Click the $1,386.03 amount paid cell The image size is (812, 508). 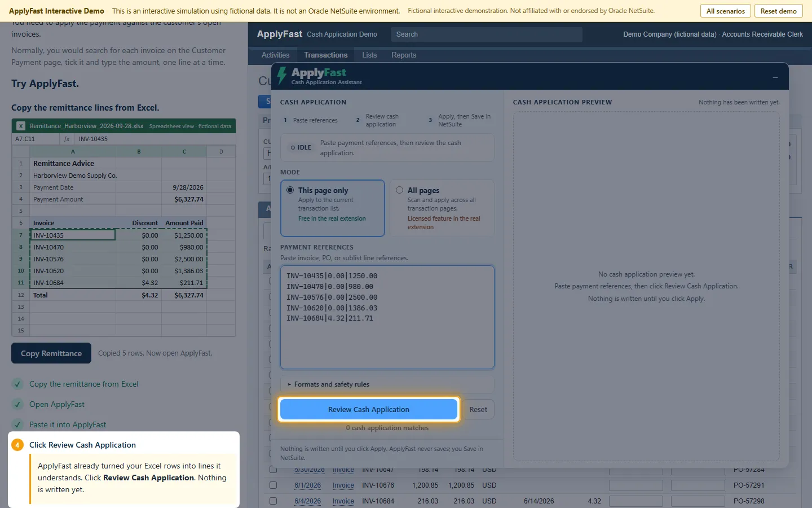tap(184, 271)
